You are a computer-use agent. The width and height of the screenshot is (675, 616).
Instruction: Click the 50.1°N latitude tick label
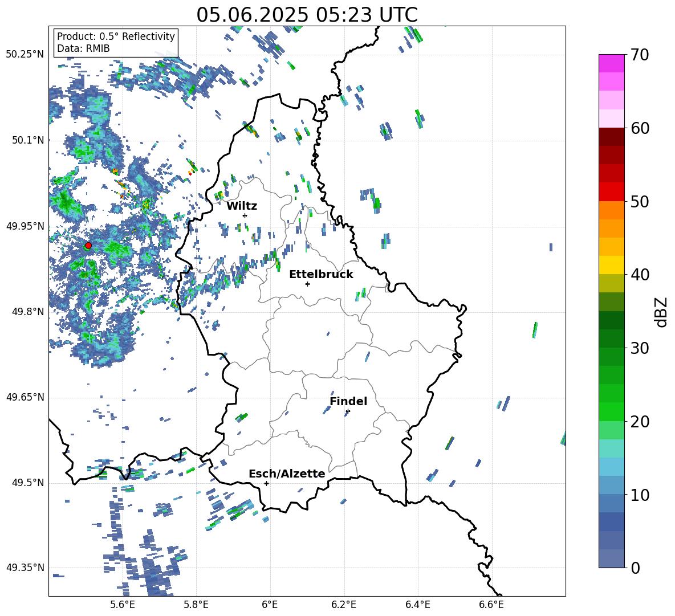(29, 140)
